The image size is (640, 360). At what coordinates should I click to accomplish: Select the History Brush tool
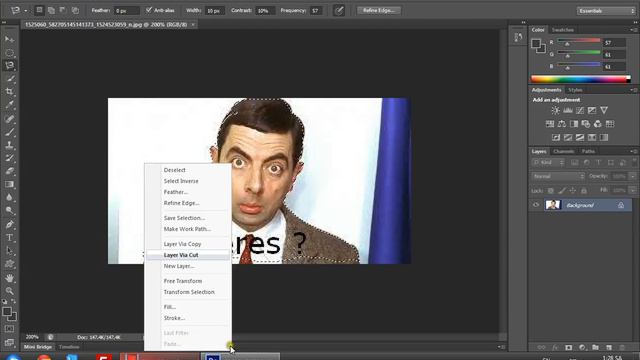[9, 158]
